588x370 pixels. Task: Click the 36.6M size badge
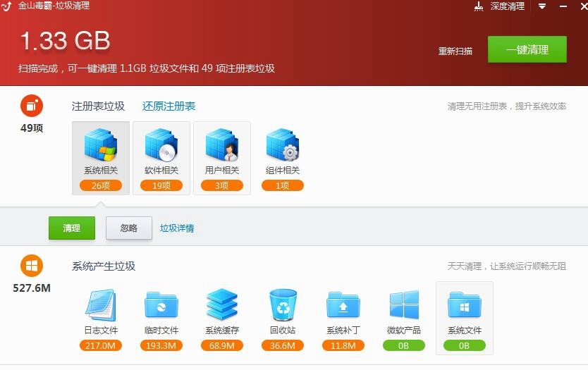283,345
